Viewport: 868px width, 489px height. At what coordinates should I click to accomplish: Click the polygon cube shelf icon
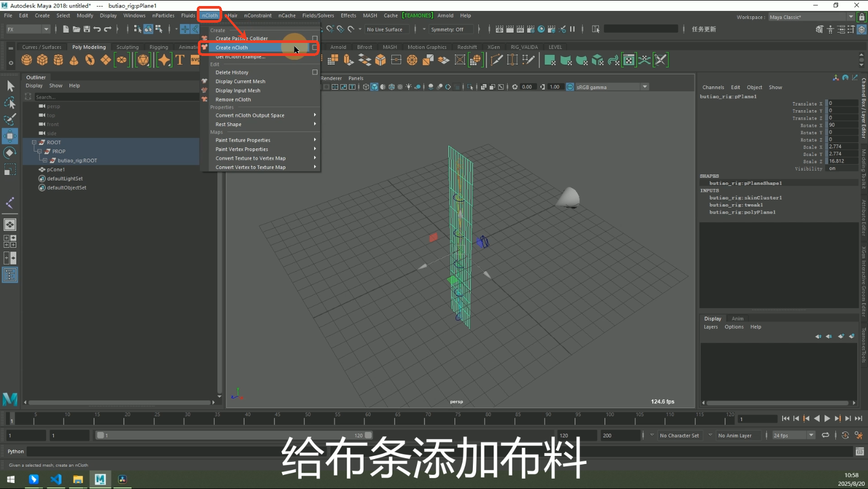click(x=42, y=60)
